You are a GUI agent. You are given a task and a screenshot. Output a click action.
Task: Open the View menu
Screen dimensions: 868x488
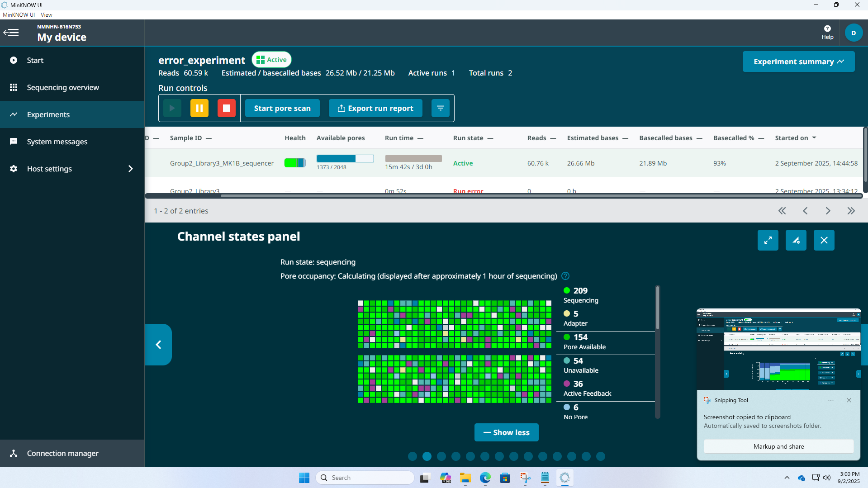tap(46, 15)
